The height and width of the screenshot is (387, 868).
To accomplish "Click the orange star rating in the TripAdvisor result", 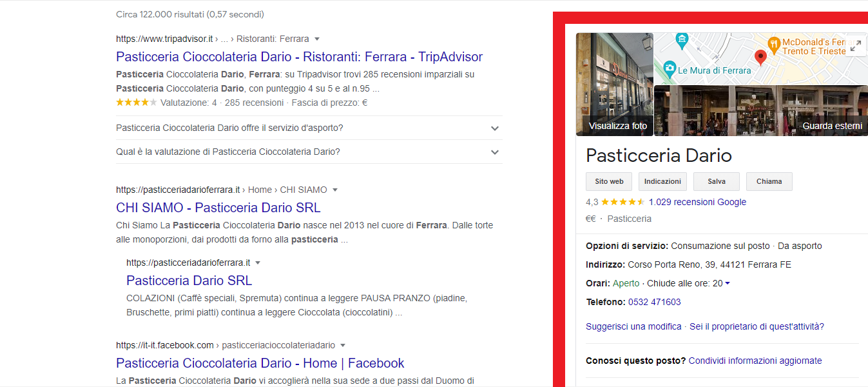I will point(136,101).
